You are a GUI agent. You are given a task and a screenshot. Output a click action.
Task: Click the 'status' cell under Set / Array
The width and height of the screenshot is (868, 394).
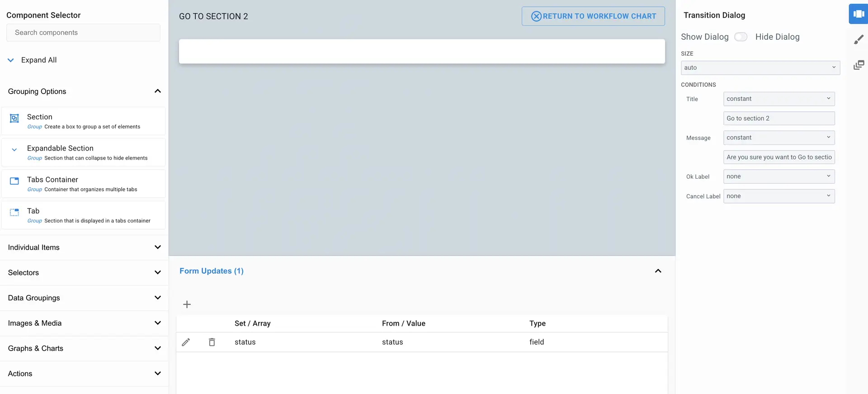coord(245,342)
